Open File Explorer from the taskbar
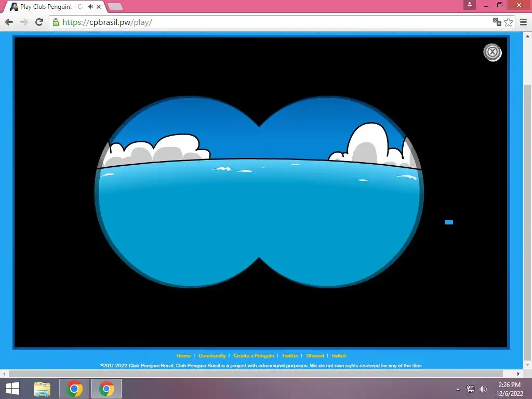 [42, 389]
